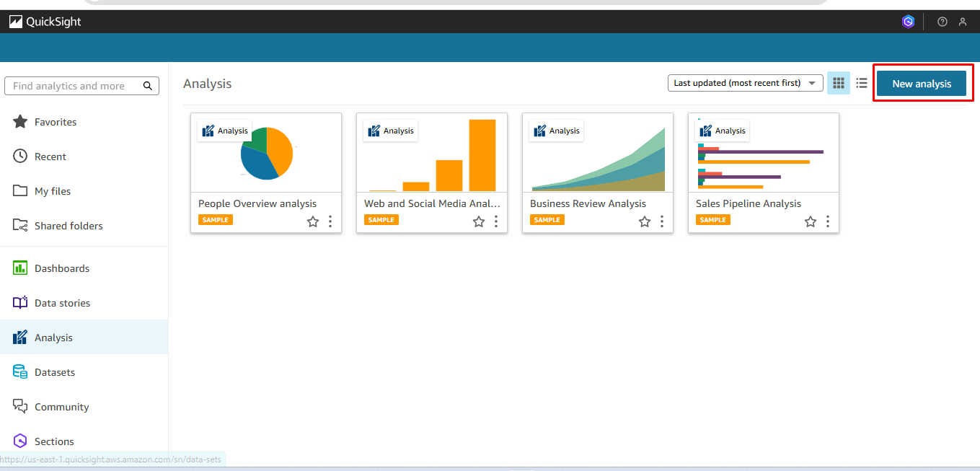Switch to list view layout
The width and height of the screenshot is (980, 471).
tap(861, 83)
